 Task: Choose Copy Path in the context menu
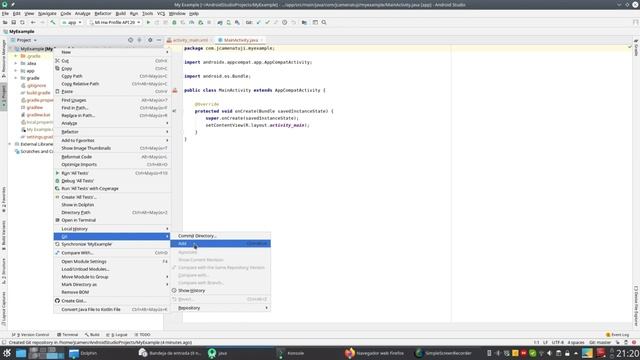tap(112, 76)
